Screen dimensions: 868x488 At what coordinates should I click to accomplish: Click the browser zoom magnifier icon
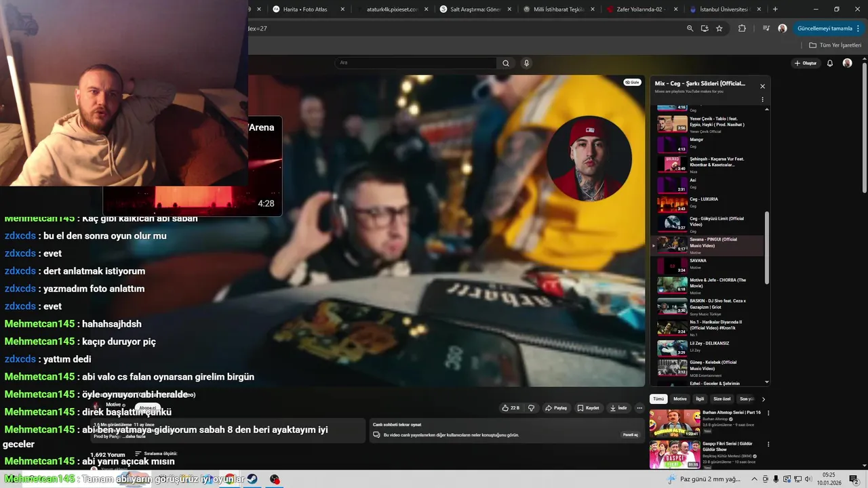tap(690, 28)
